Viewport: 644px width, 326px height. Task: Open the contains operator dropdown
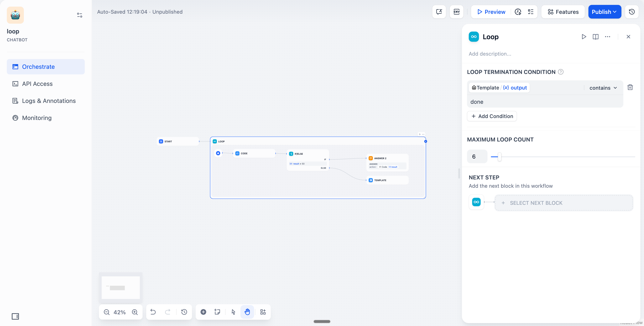coord(603,88)
